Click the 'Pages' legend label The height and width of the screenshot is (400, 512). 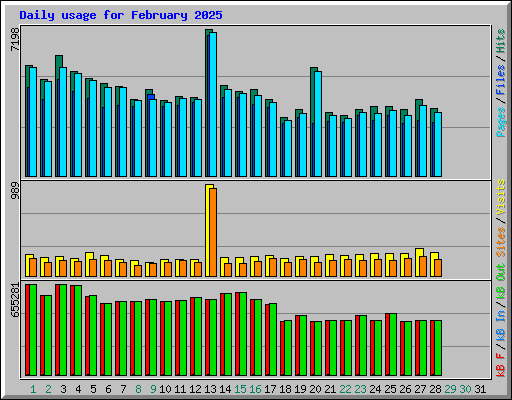[x=500, y=122]
